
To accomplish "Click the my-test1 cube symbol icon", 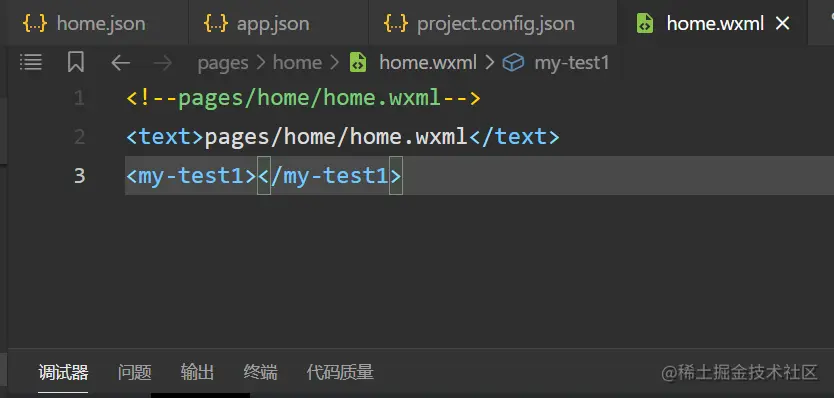I will [x=514, y=63].
